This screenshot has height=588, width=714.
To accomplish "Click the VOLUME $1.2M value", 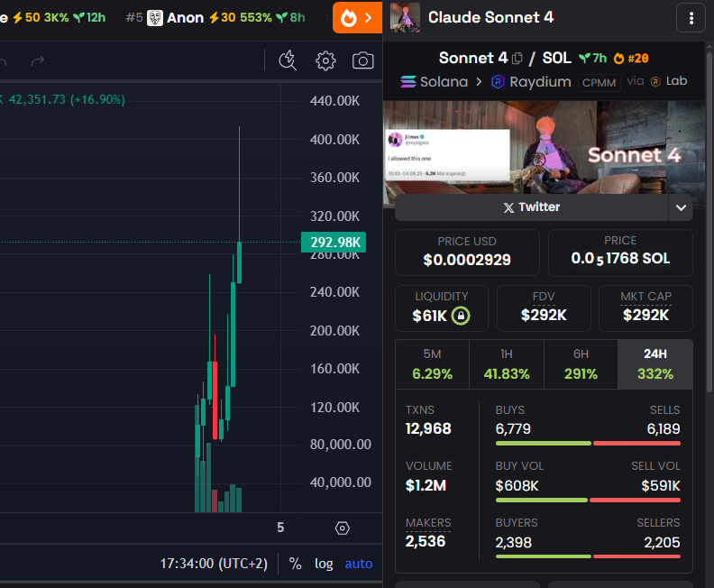I will [x=426, y=485].
